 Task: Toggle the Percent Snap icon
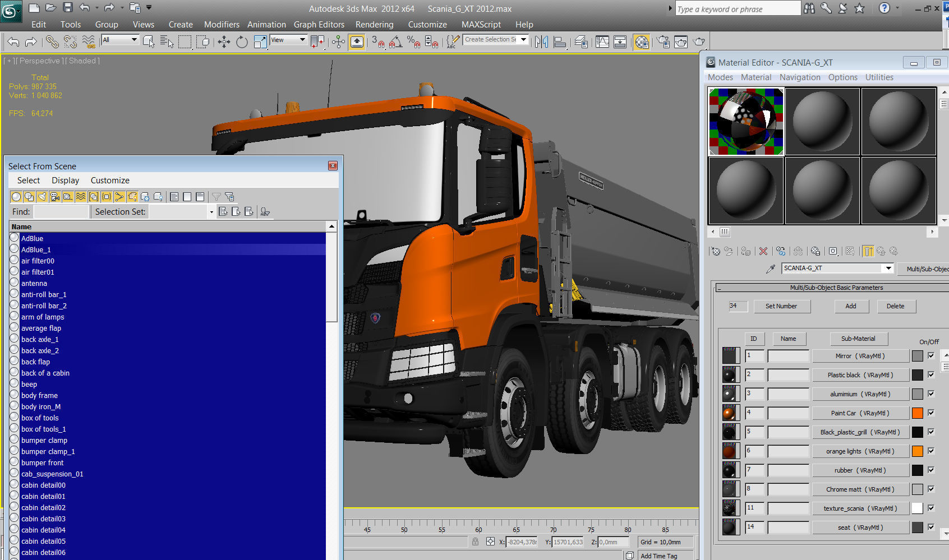tap(413, 42)
